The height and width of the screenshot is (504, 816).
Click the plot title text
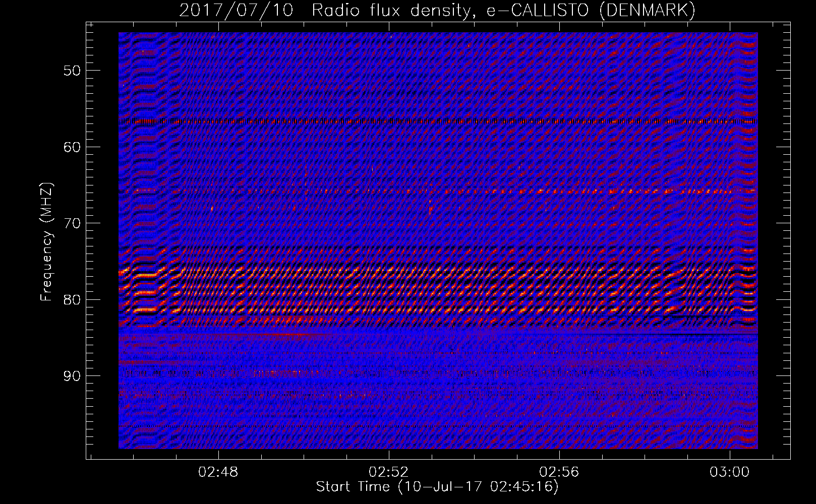click(437, 10)
